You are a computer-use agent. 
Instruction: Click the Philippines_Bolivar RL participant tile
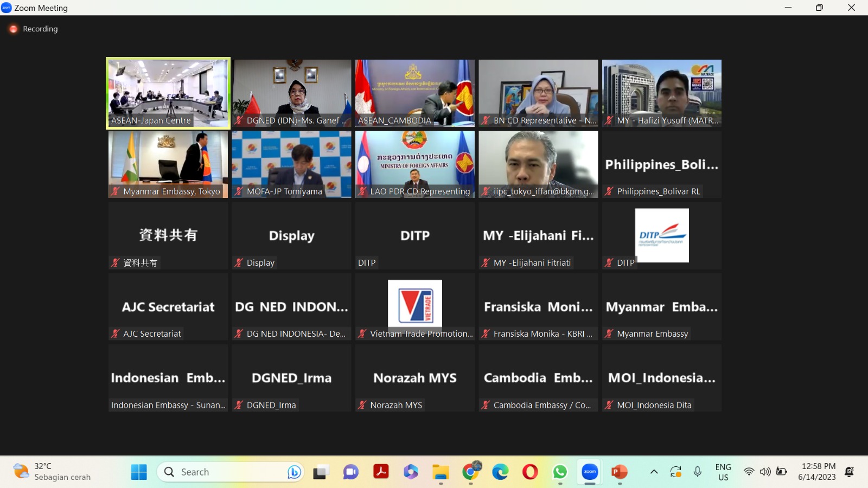click(x=662, y=164)
